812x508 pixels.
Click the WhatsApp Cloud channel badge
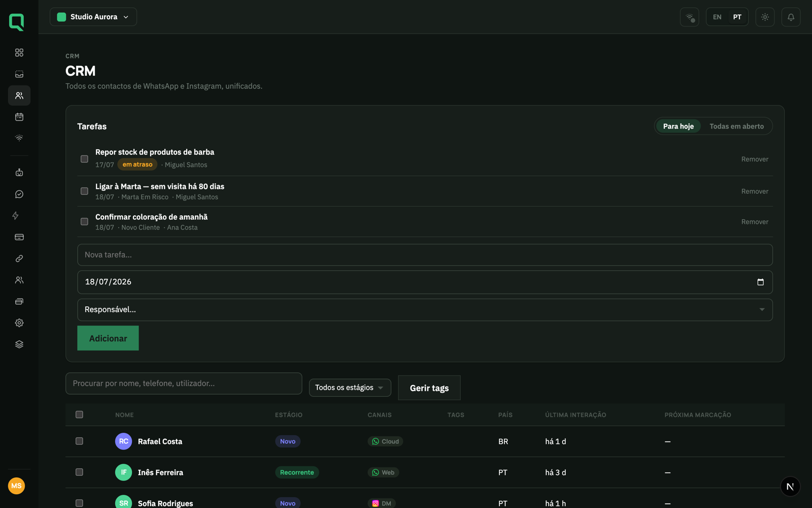click(x=385, y=441)
